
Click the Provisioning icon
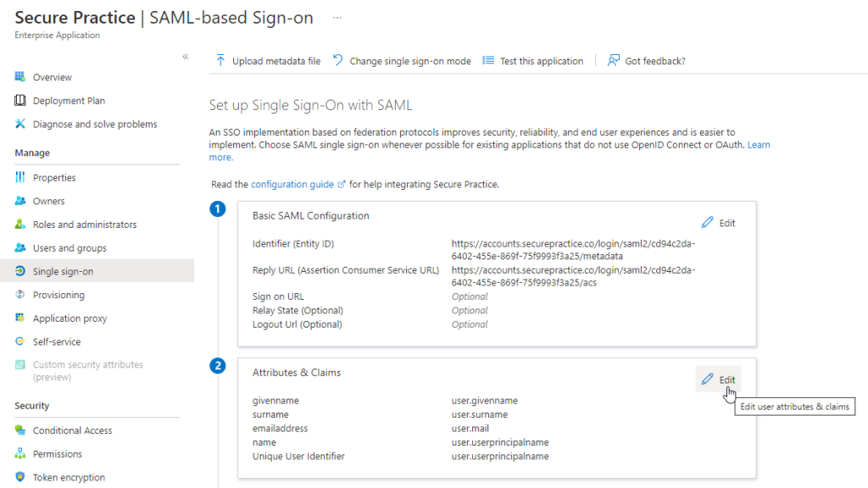point(20,295)
